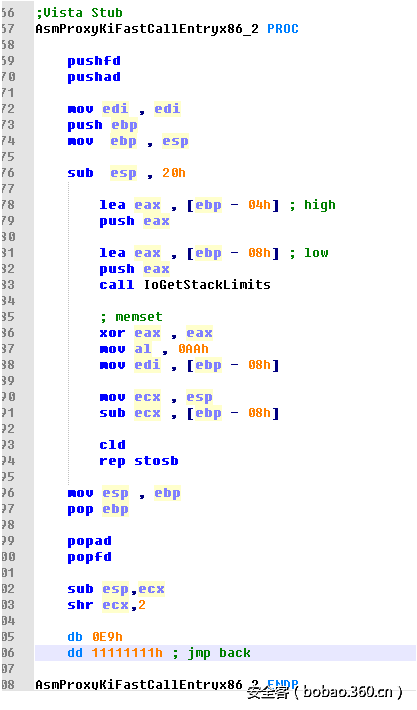Click 'push eax' directly above call IoGetStackLimits
Viewport: 417px width, 710px height.
tap(134, 269)
